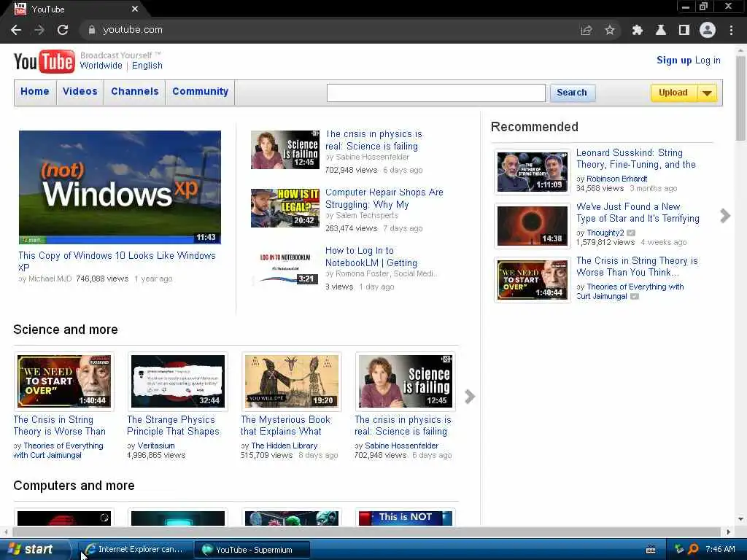Click the horizontal scrollbar right arrow
Image resolution: width=747 pixels, height=560 pixels.
(x=729, y=532)
